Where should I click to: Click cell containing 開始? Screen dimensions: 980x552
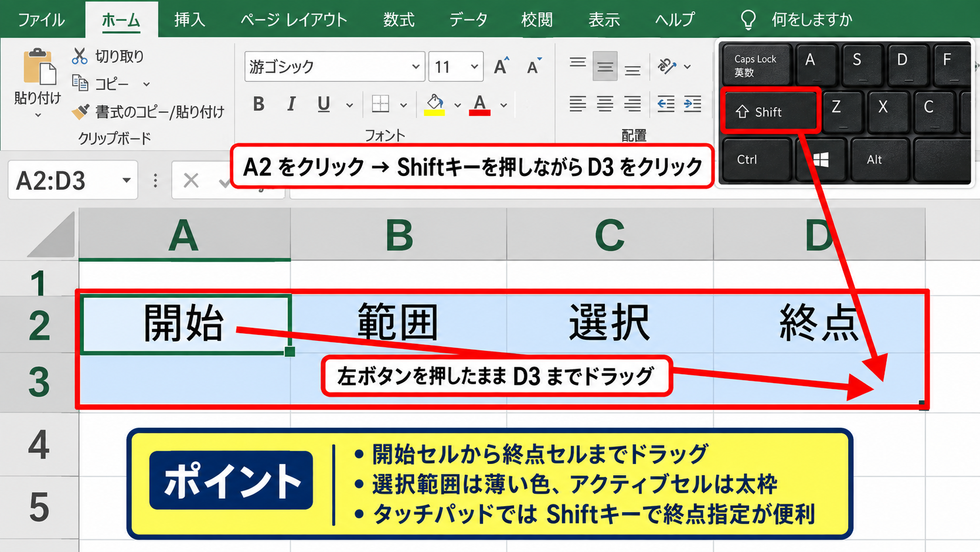pos(185,324)
